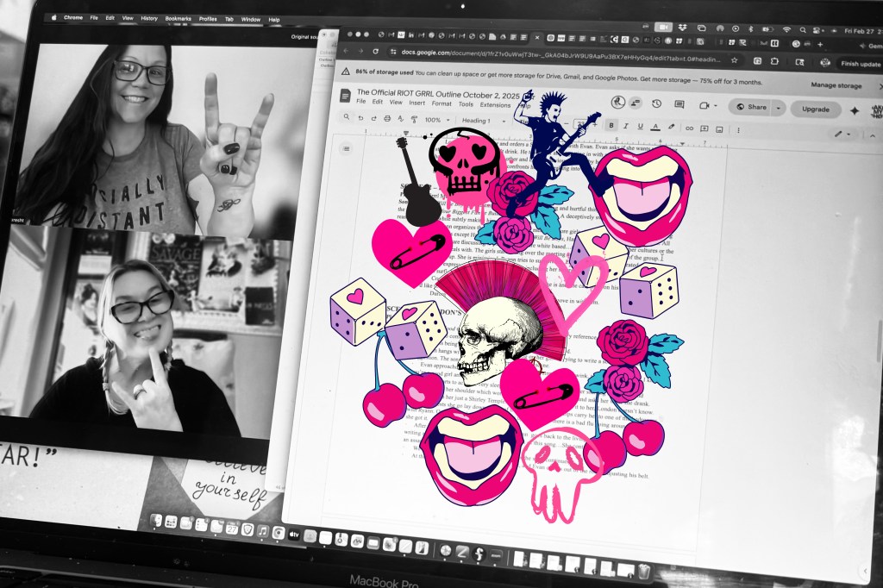Bookmark this page with the star icon
This screenshot has height=588, width=883.
tap(734, 60)
